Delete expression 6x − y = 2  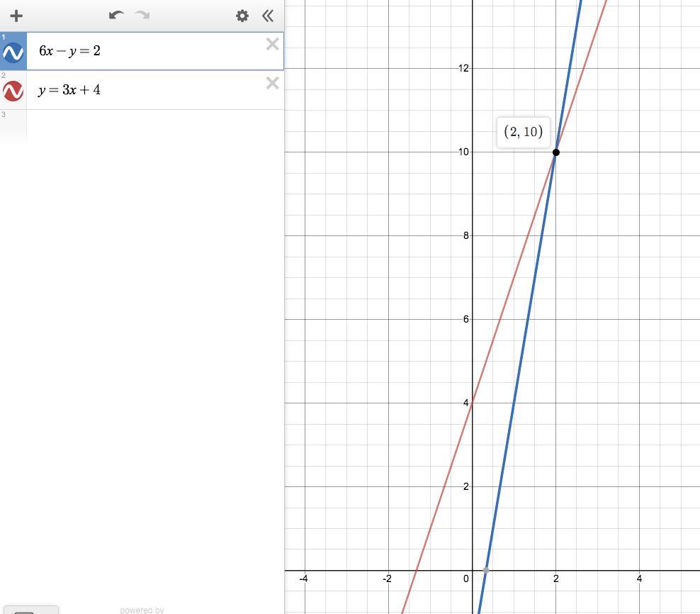[272, 44]
